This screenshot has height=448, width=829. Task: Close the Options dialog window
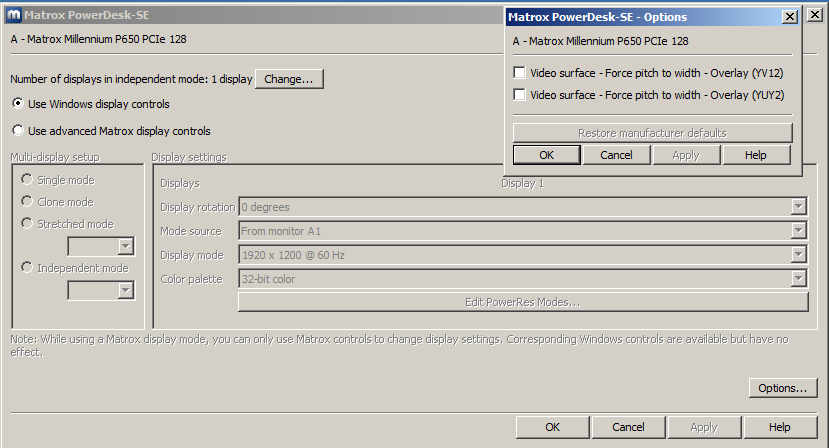pos(789,17)
